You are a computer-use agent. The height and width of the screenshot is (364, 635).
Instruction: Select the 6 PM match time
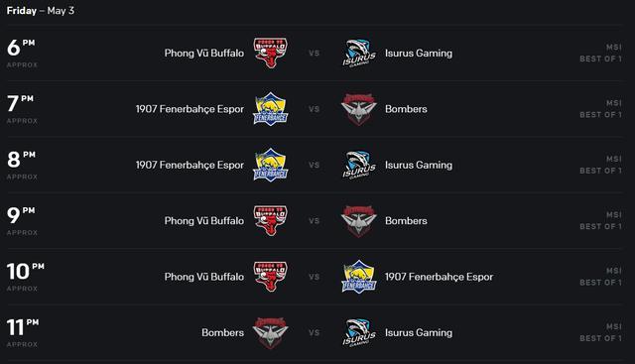(22, 53)
